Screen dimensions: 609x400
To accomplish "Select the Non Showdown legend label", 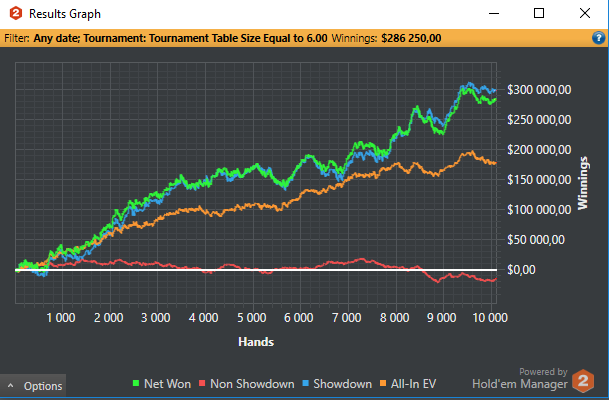I will 252,384.
